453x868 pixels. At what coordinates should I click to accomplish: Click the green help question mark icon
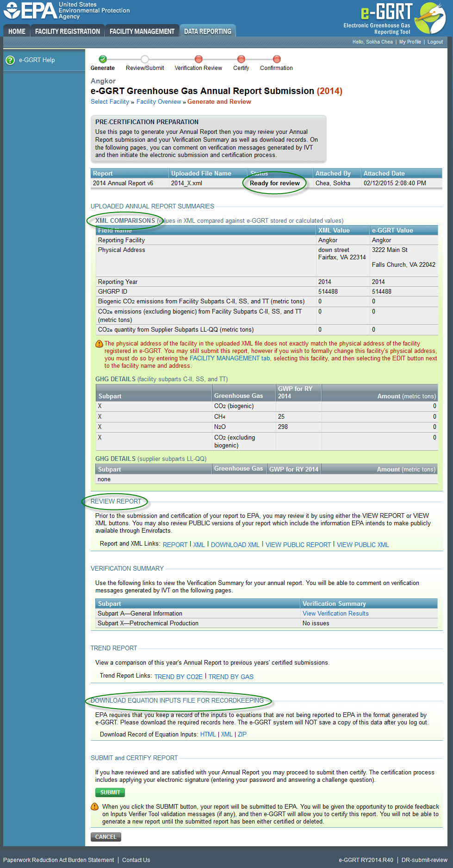click(10, 60)
